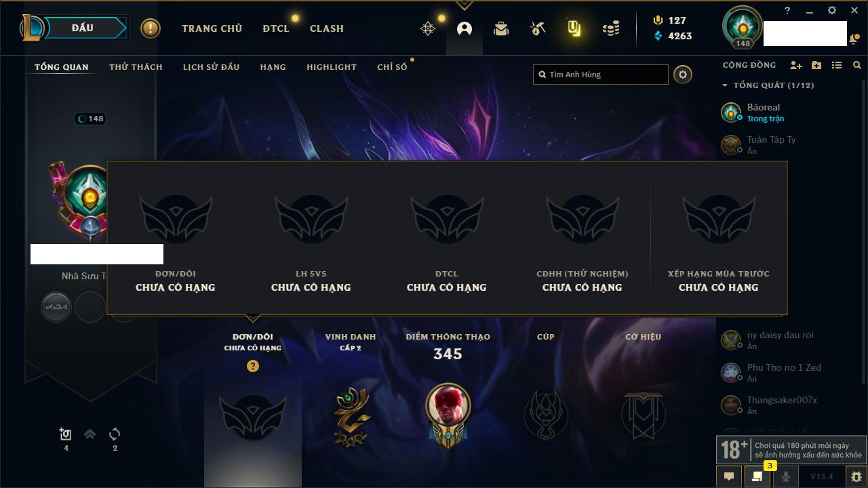Collapse the TỔNG QUÁT friends group

coord(724,85)
